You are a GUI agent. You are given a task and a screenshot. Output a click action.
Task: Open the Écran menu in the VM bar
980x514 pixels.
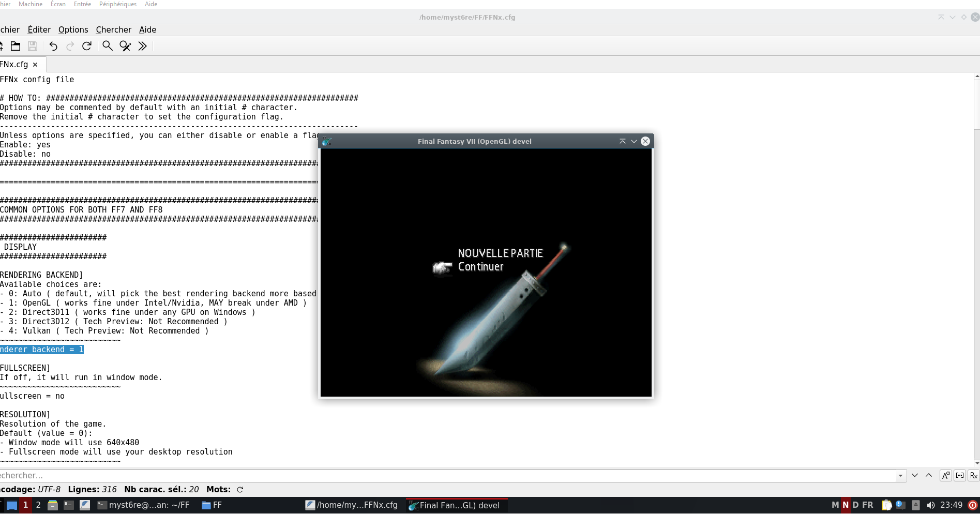pyautogui.click(x=58, y=4)
